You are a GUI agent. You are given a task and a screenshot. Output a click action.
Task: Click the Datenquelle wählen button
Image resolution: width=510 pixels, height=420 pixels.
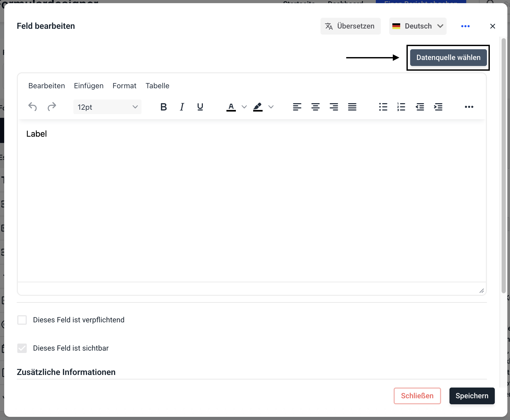click(448, 58)
